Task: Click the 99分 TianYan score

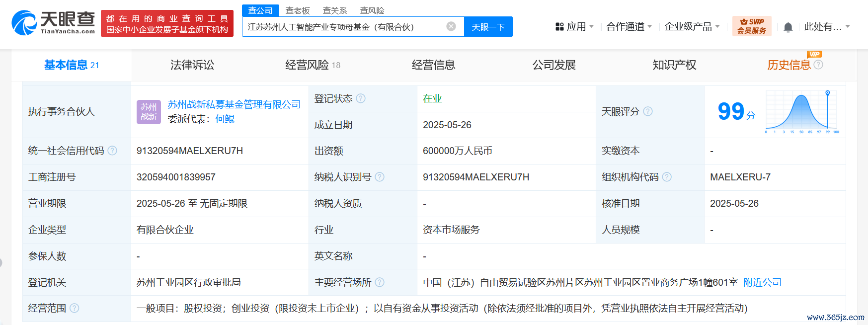Action: [736, 112]
